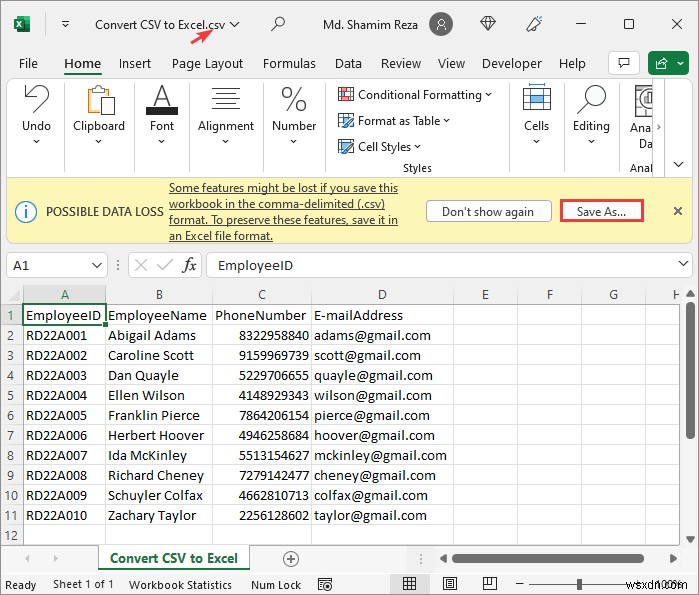Open the Cells group
Image resolution: width=699 pixels, height=595 pixels.
tap(536, 115)
